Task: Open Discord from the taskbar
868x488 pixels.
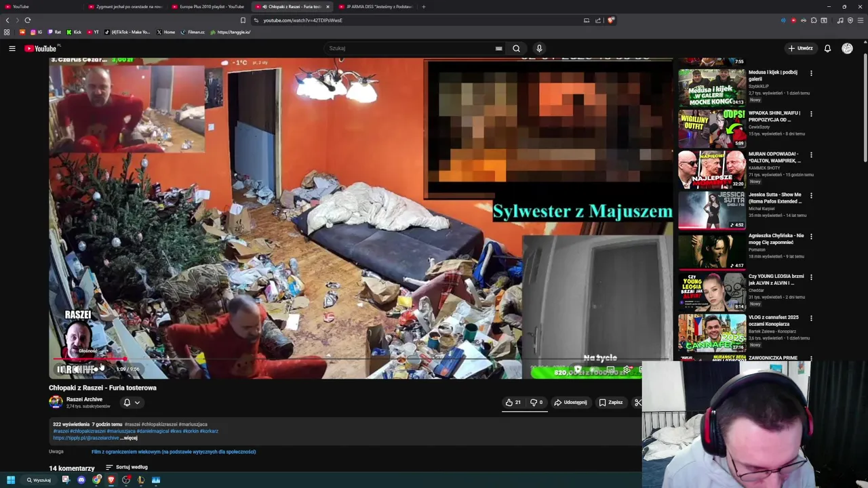Action: (81, 480)
